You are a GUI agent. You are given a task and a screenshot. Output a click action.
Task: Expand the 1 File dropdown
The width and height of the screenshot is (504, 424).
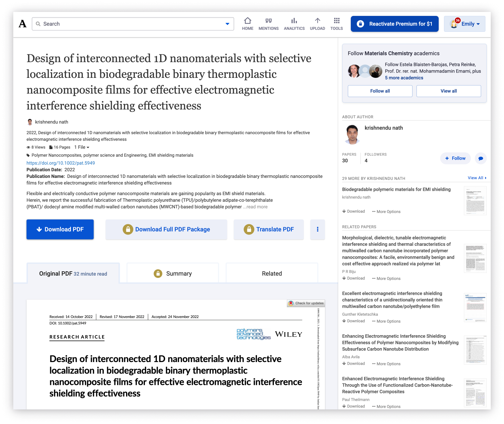coord(82,147)
